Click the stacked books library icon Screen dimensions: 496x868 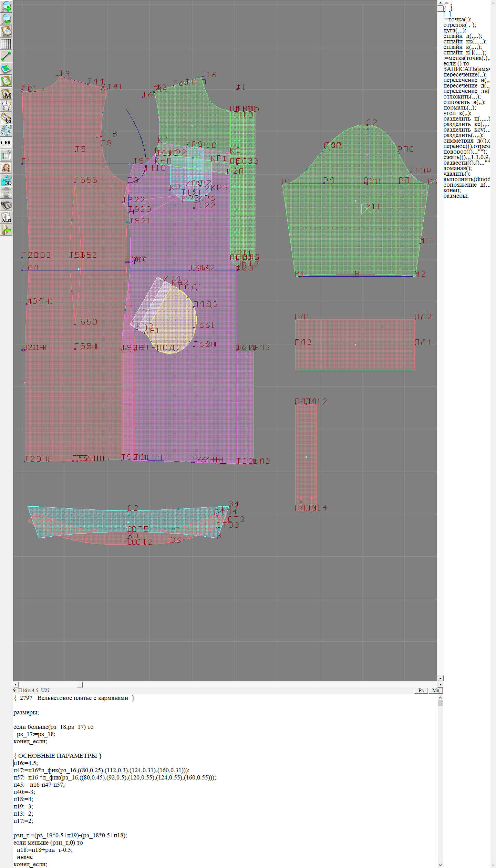pyautogui.click(x=6, y=205)
